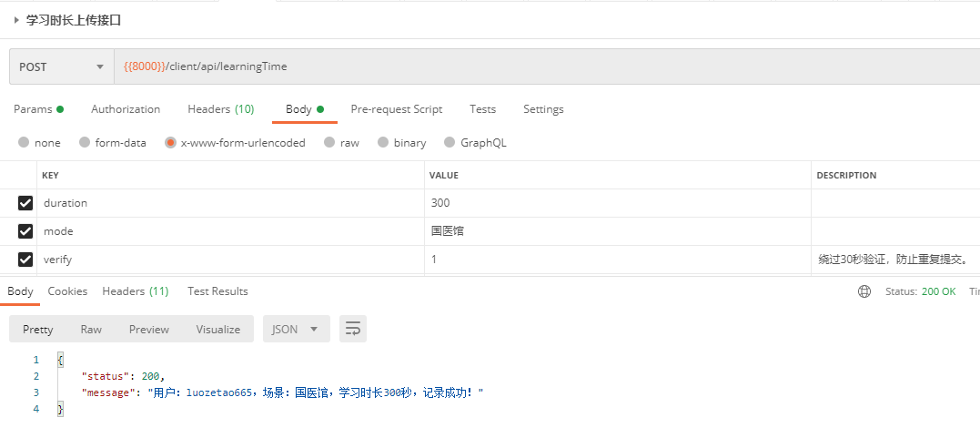Screen dimensions: 980x428
Task: Edit the value 300 cell
Action: click(x=618, y=203)
